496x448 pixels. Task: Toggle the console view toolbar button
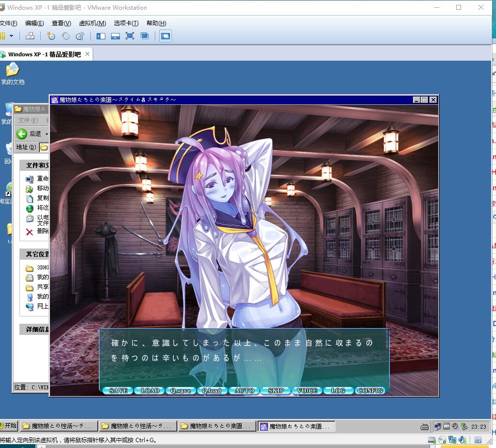(165, 36)
